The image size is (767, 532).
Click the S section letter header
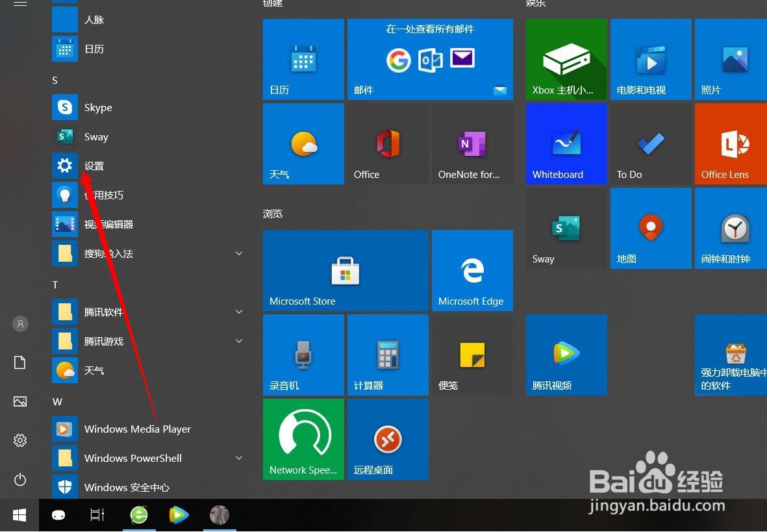click(55, 81)
